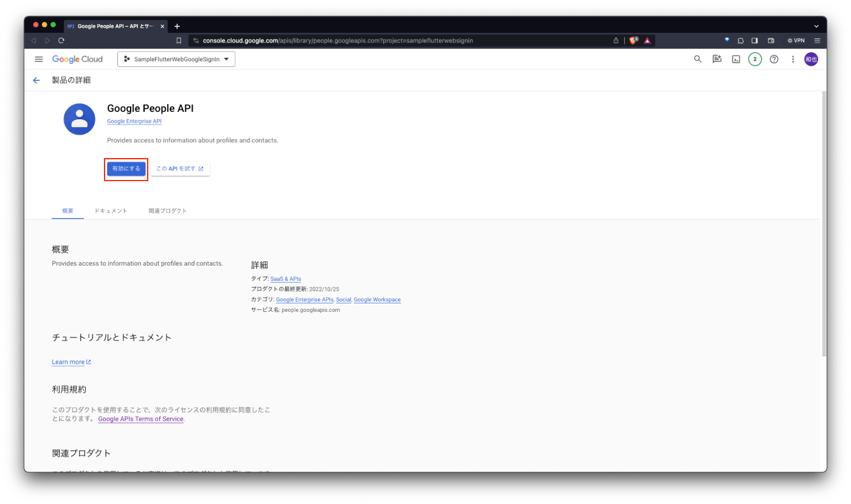The height and width of the screenshot is (504, 851).
Task: Open the browser main hamburger menu
Action: (x=817, y=41)
